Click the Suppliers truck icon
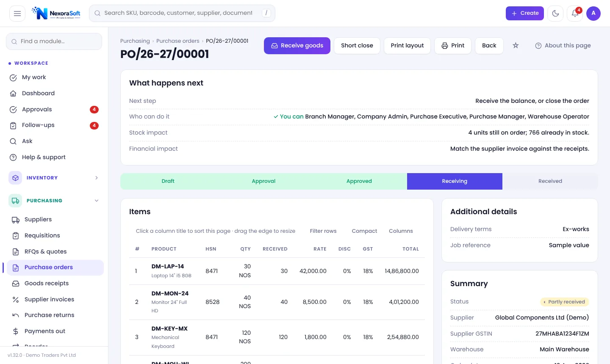This screenshot has width=610, height=364. pos(16,220)
